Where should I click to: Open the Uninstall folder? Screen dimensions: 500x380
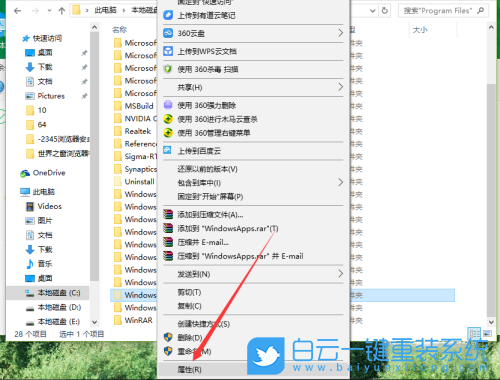click(134, 182)
